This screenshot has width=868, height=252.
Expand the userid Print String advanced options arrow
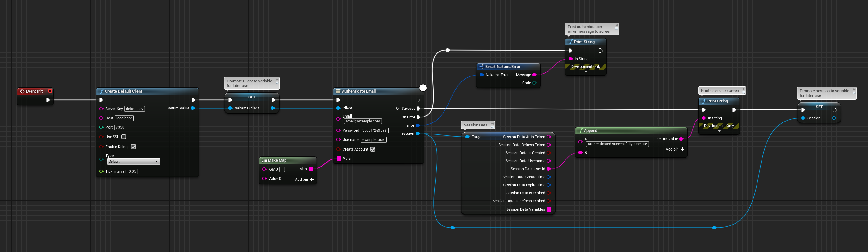pos(720,131)
